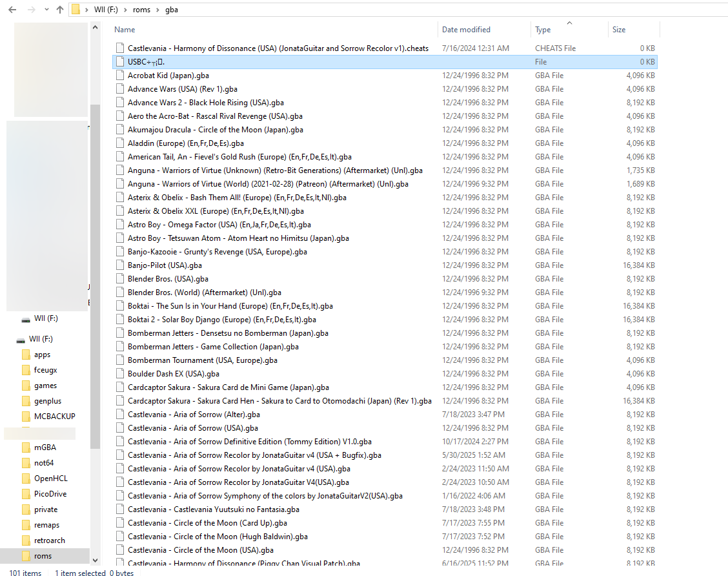This screenshot has height=576, width=728.
Task: Click the file icon for Acrobat Kid (Japan).gba
Action: click(120, 76)
